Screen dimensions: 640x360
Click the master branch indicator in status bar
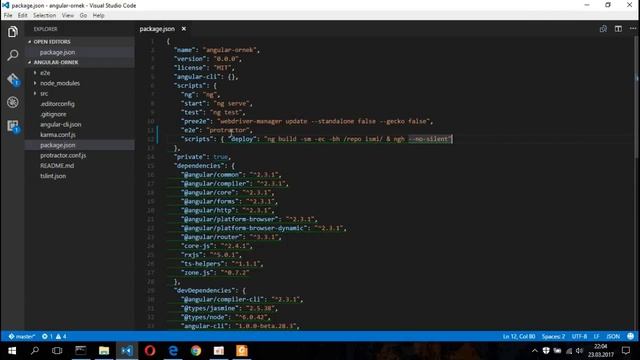22,337
